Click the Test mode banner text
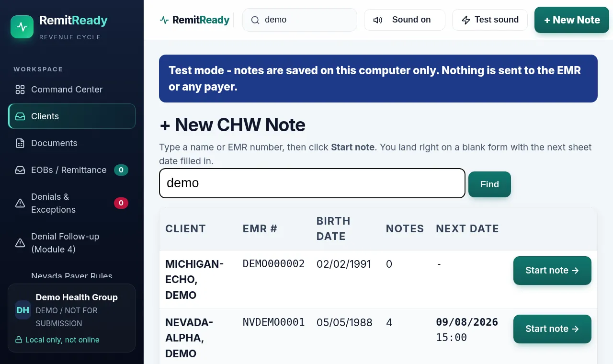The height and width of the screenshot is (364, 613). tap(375, 79)
